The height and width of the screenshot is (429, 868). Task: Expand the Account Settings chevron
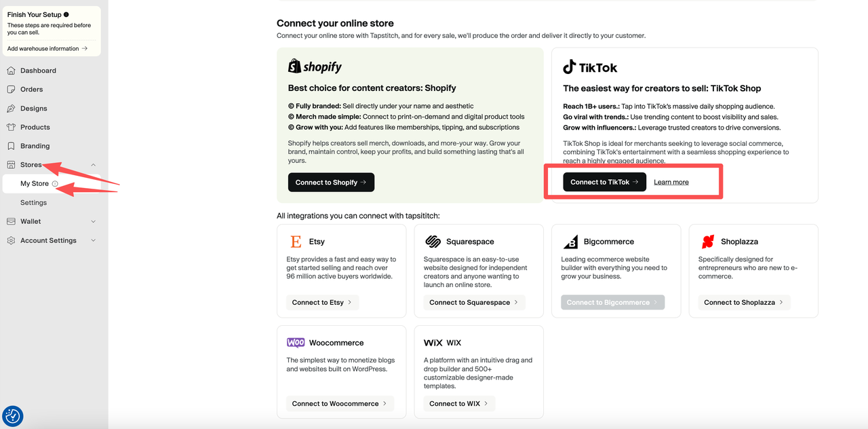[x=93, y=240]
